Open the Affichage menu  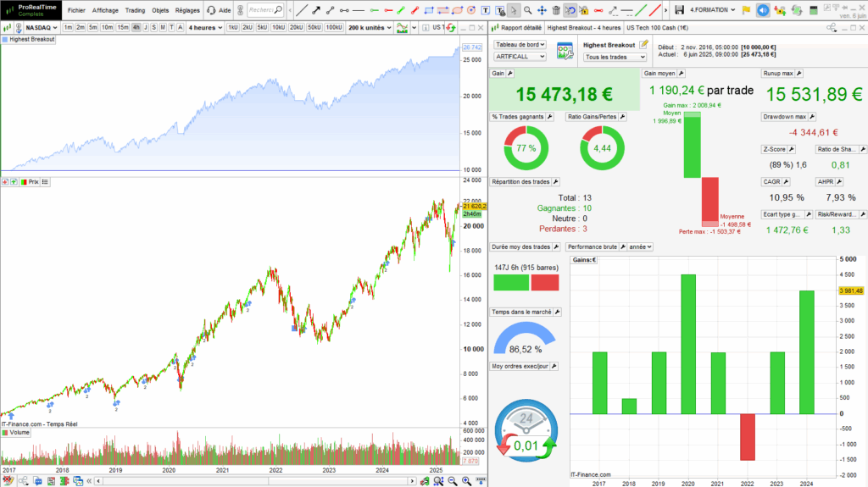coord(105,10)
